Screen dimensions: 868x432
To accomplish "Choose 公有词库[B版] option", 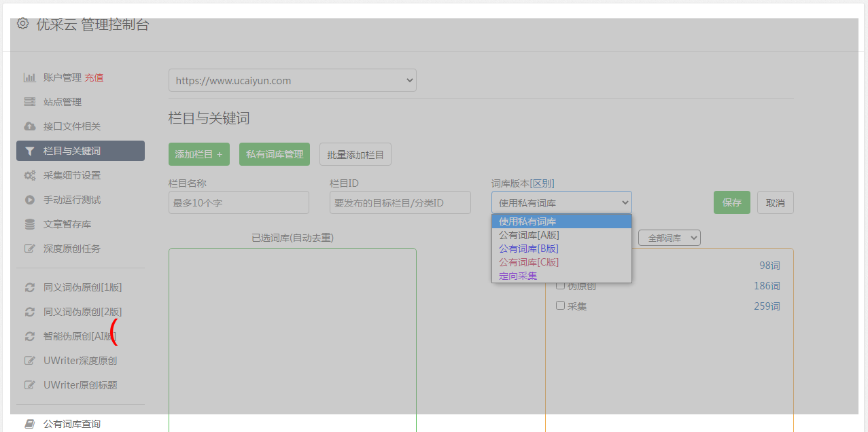I will pos(561,249).
